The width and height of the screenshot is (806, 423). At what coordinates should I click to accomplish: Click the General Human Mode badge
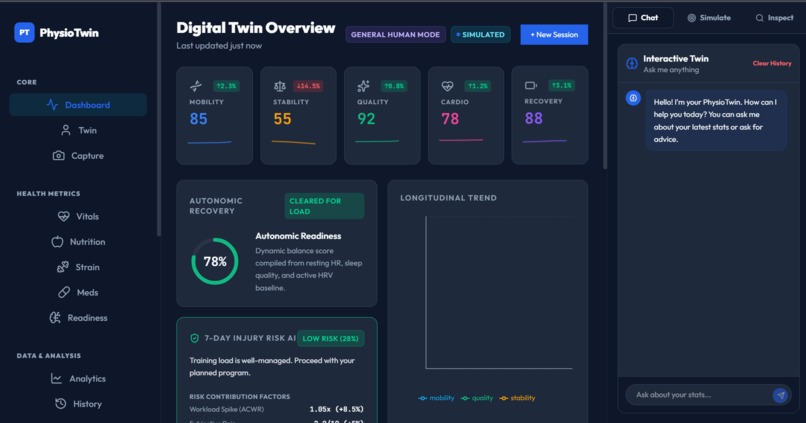tap(395, 34)
